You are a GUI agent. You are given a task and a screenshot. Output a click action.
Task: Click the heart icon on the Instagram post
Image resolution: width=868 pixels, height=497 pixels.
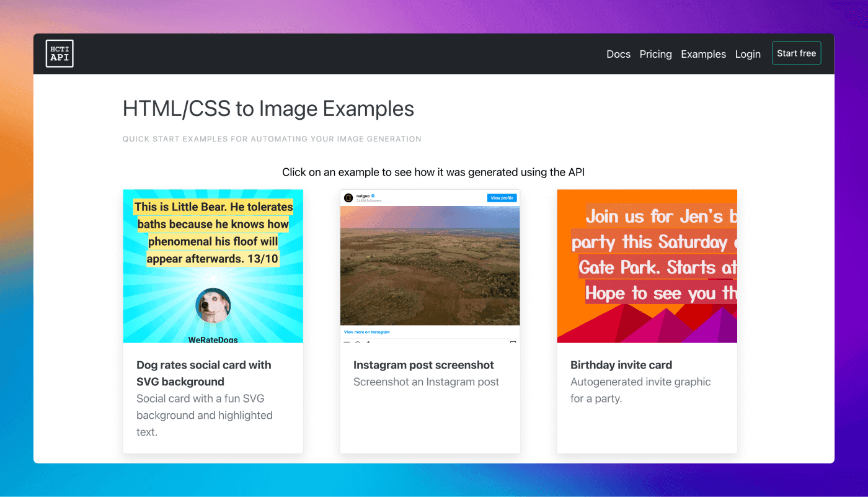(347, 343)
